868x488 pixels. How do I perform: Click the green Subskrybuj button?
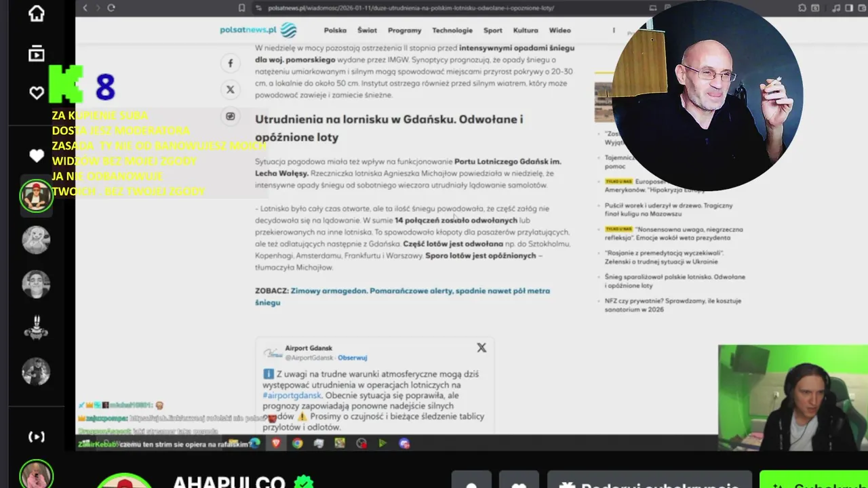pyautogui.click(x=814, y=480)
